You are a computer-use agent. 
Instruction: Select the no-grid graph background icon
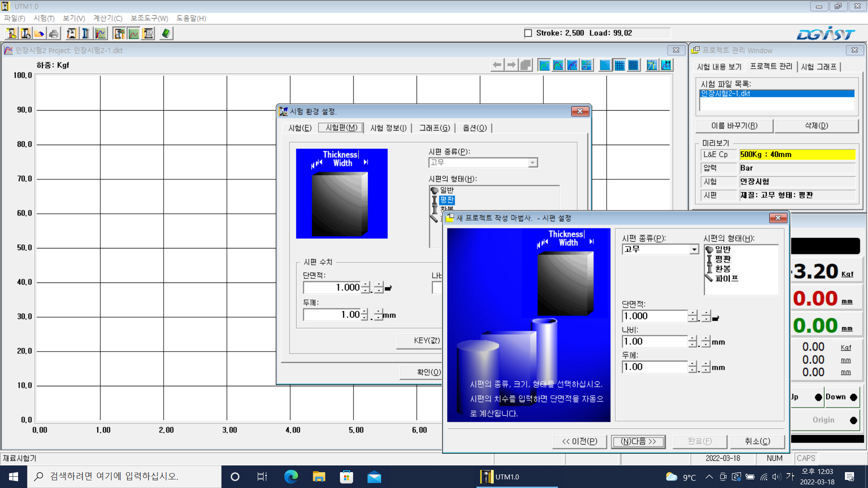(x=605, y=65)
